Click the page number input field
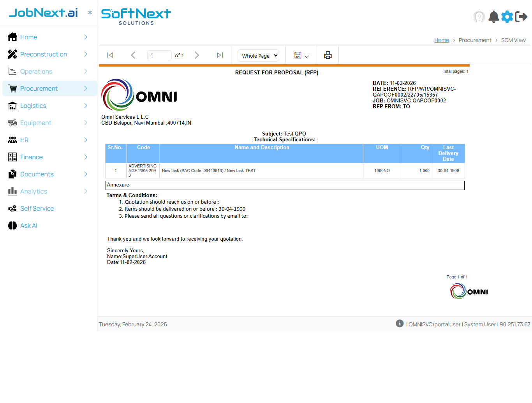This screenshot has width=532, height=403. (x=159, y=55)
